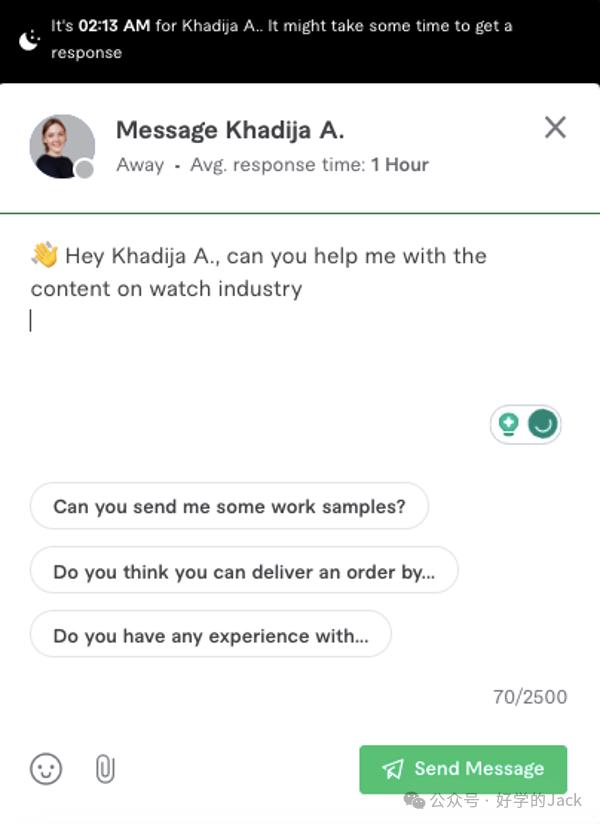This screenshot has height=824, width=600.
Task: Click the paper plane icon on Send
Action: coord(393,769)
